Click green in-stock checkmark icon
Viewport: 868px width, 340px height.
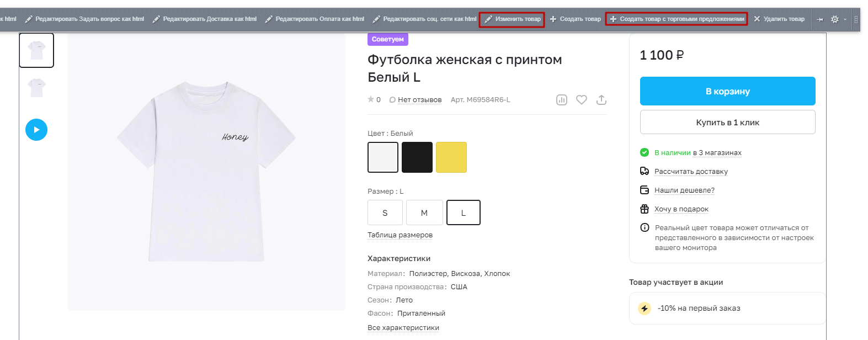pos(645,152)
